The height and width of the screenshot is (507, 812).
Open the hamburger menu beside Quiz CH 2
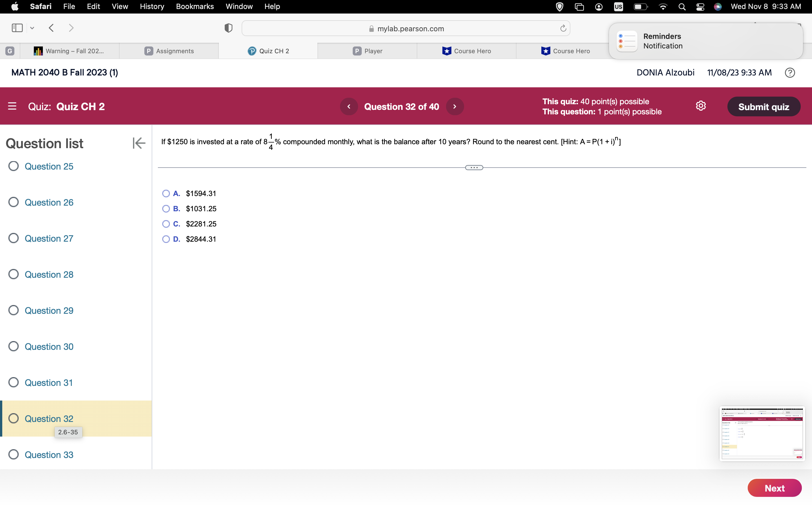(12, 106)
